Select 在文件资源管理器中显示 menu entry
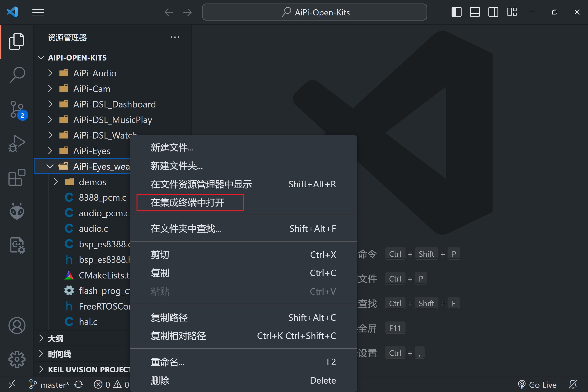The image size is (588, 392). point(243,184)
